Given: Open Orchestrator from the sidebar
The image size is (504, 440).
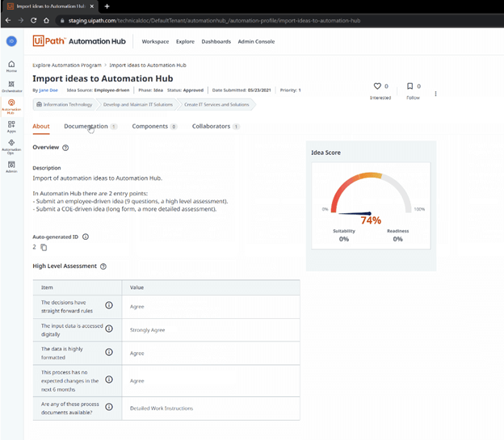Looking at the screenshot, I should pos(11,86).
